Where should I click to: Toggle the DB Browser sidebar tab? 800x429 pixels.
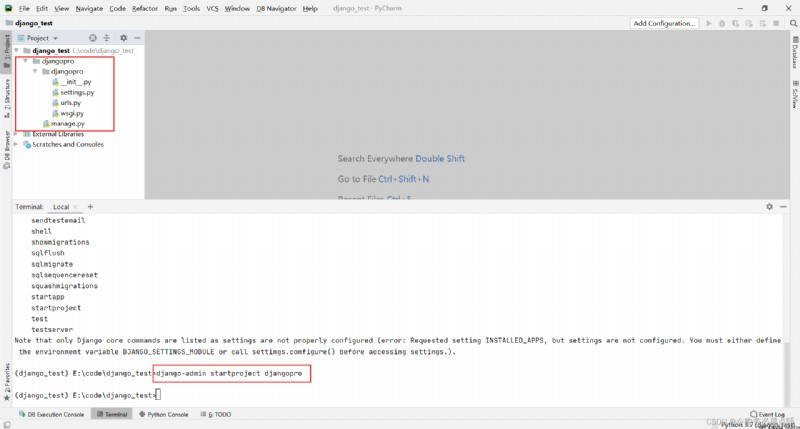(x=7, y=150)
